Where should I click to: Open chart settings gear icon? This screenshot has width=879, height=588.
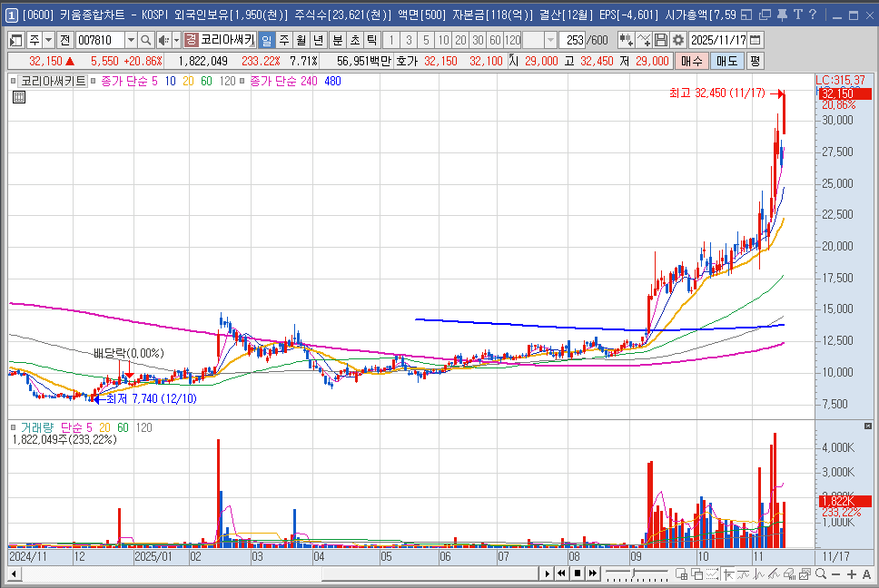point(678,40)
